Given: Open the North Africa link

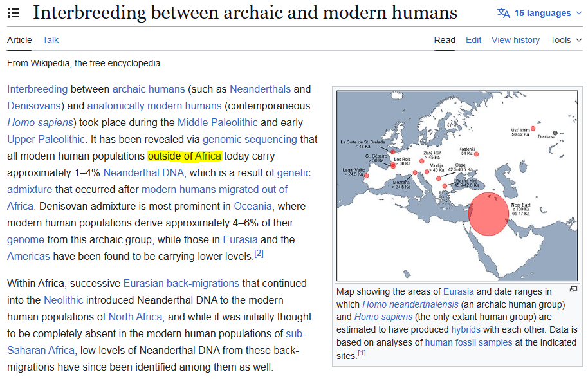Looking at the screenshot, I should coord(135,317).
